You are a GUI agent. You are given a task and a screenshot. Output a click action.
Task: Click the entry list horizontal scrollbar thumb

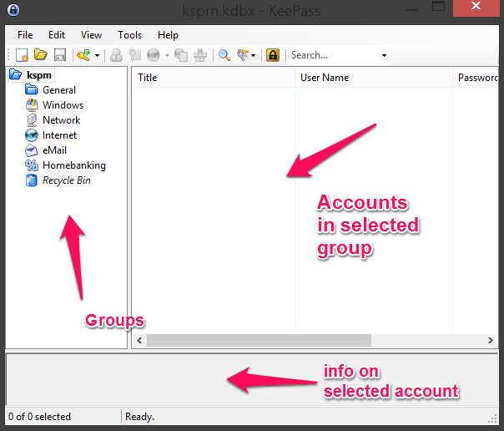[x=259, y=340]
